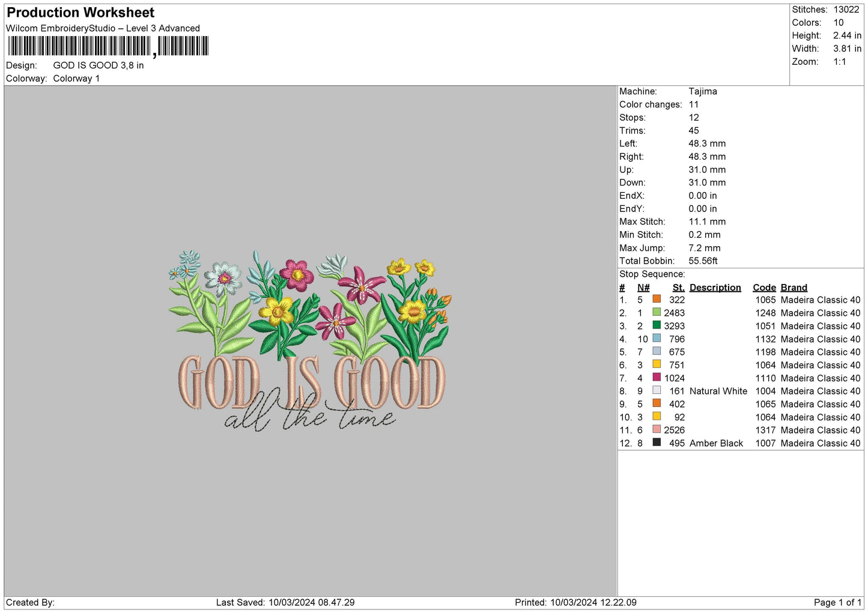Click 'Printed: 10/03/2024 12.22.09' in footer
The image size is (868, 613).
[x=575, y=602]
